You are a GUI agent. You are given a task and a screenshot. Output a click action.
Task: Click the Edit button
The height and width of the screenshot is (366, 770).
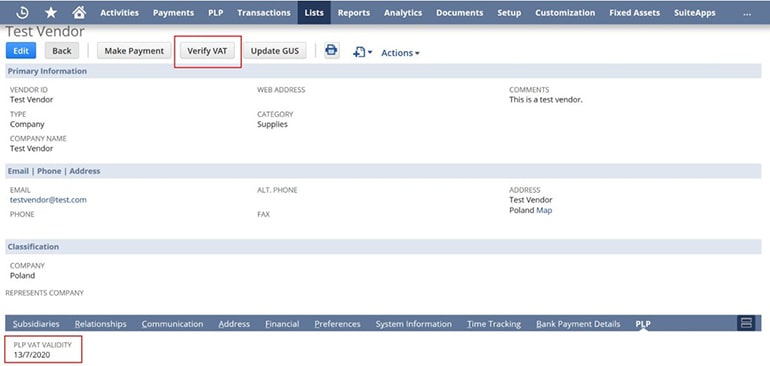[x=21, y=51]
